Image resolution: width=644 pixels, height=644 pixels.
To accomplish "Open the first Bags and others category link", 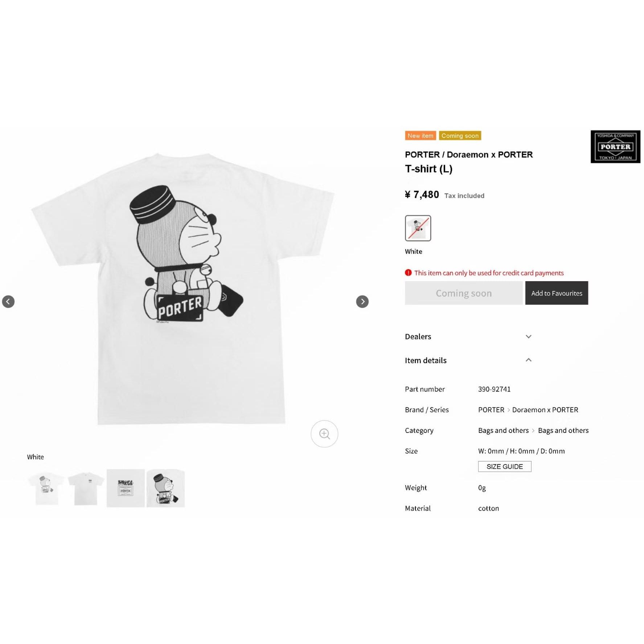I will click(x=503, y=430).
